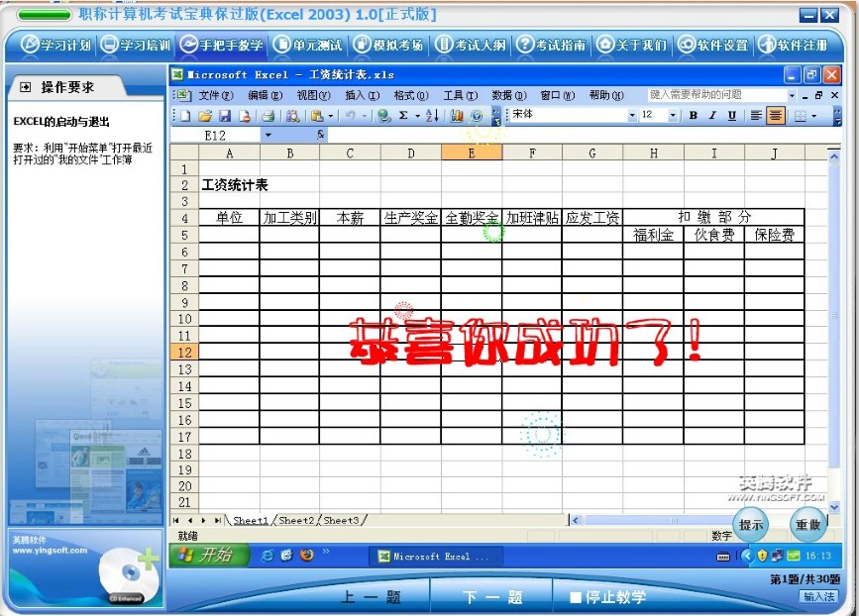This screenshot has height=616, width=859.
Task: Click the Paste clipboard icon
Action: [317, 116]
